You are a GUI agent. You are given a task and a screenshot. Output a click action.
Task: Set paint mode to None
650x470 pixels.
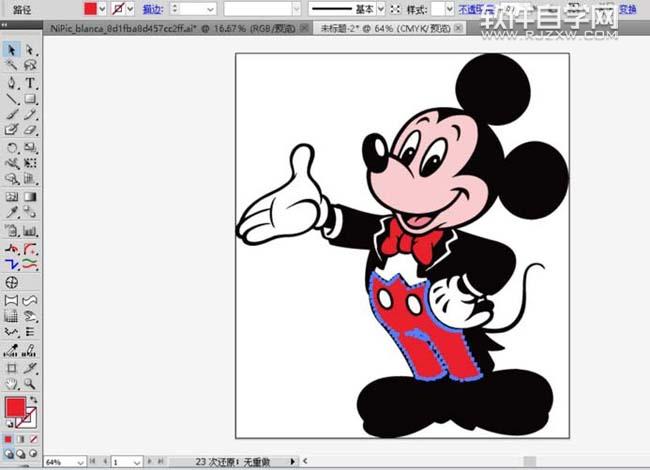33,439
